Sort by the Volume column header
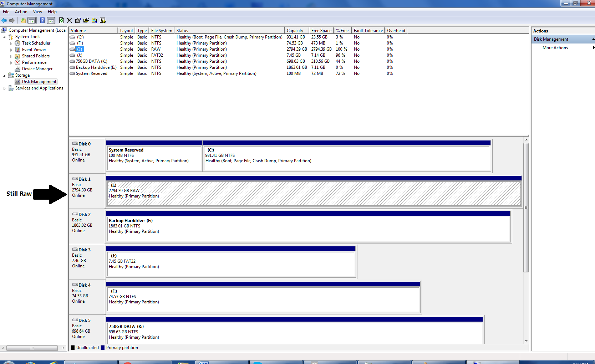The width and height of the screenshot is (595, 364). point(93,31)
